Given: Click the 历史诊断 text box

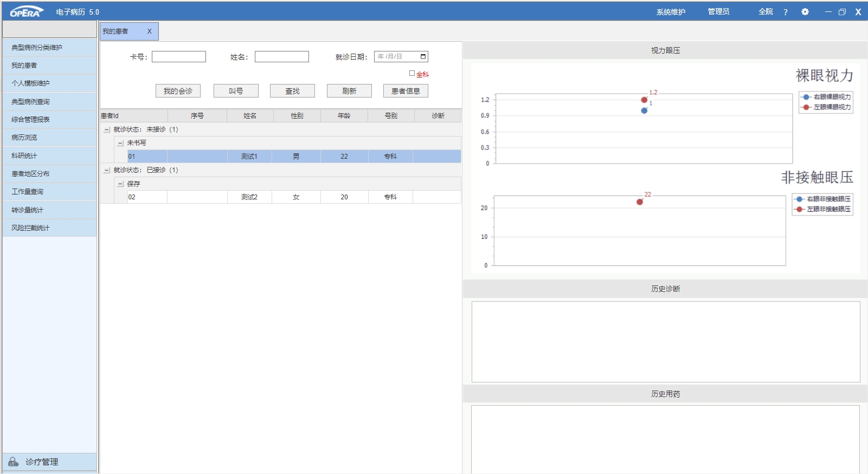Looking at the screenshot, I should (666, 342).
